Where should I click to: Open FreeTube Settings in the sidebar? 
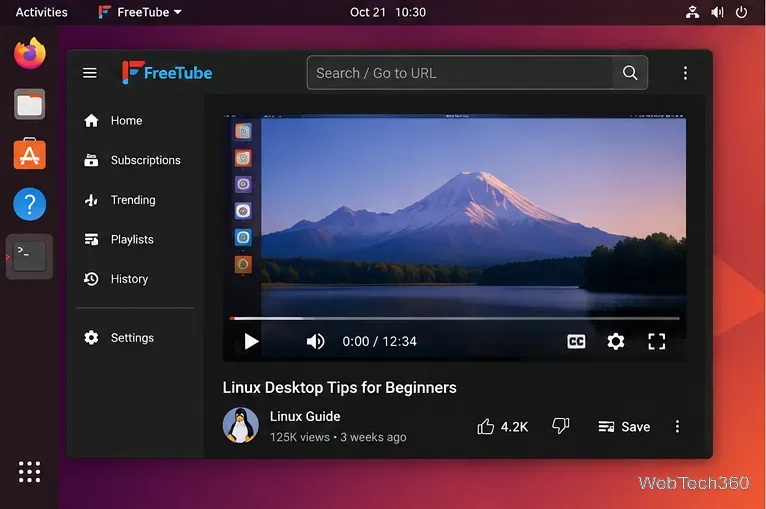pos(119,338)
